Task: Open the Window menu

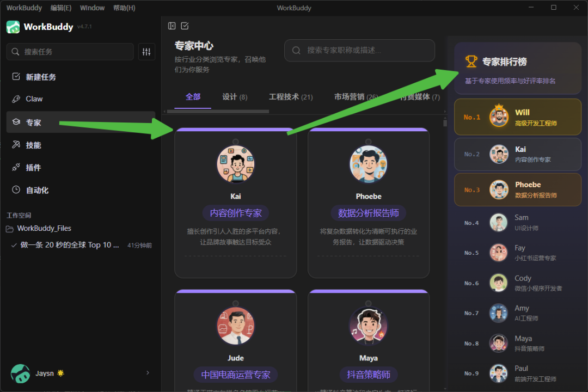Action: pyautogui.click(x=91, y=7)
